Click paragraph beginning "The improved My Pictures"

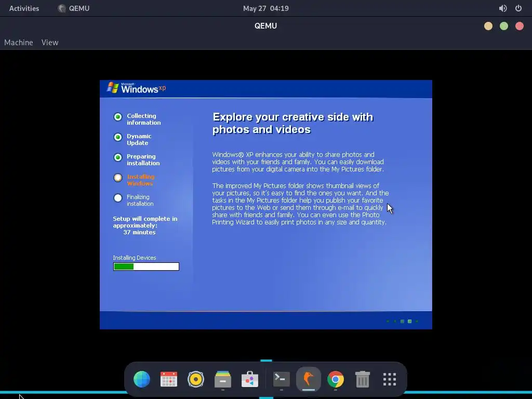click(300, 204)
